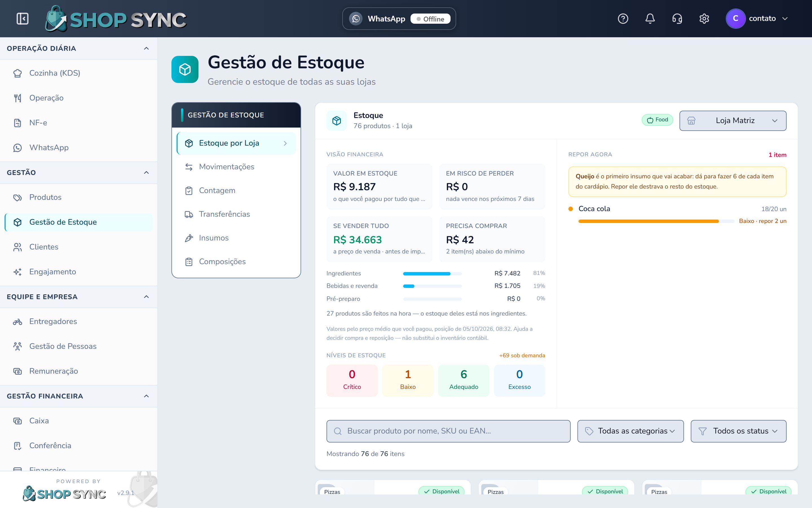Image resolution: width=812 pixels, height=508 pixels.
Task: Filter by the Baixo stock level card
Action: tap(408, 381)
